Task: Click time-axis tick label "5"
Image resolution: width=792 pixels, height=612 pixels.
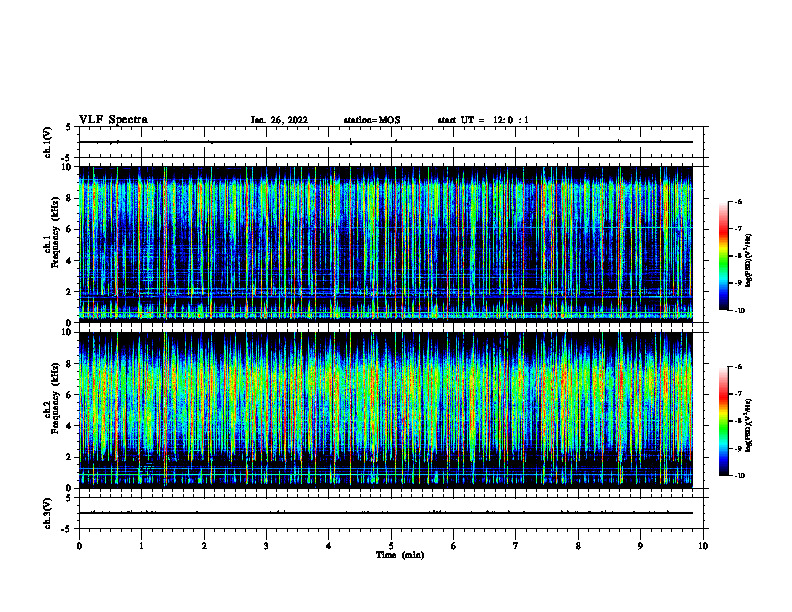Action: tap(391, 546)
